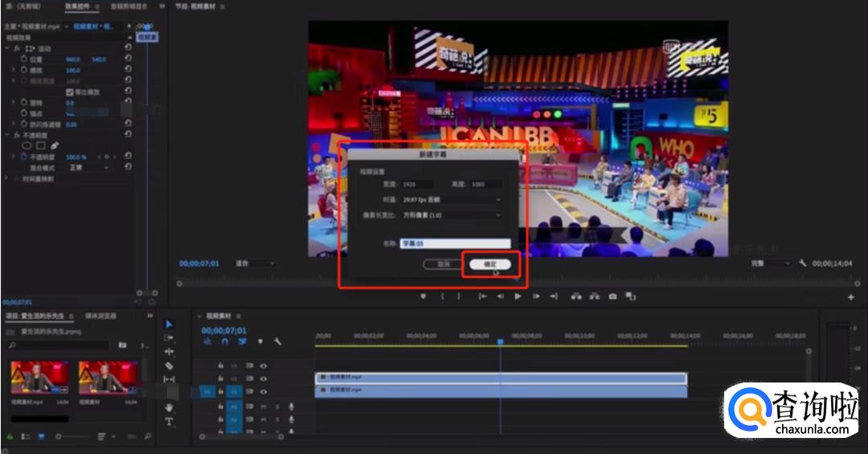Screen dimensions: 868x454
Task: Open the 时基 timebase dropdown in dialog
Action: (x=452, y=199)
